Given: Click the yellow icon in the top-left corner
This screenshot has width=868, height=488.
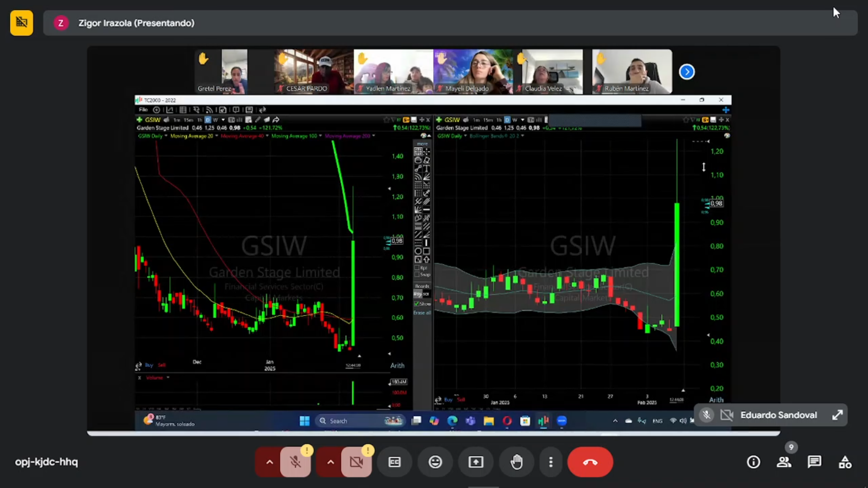Looking at the screenshot, I should tap(21, 23).
